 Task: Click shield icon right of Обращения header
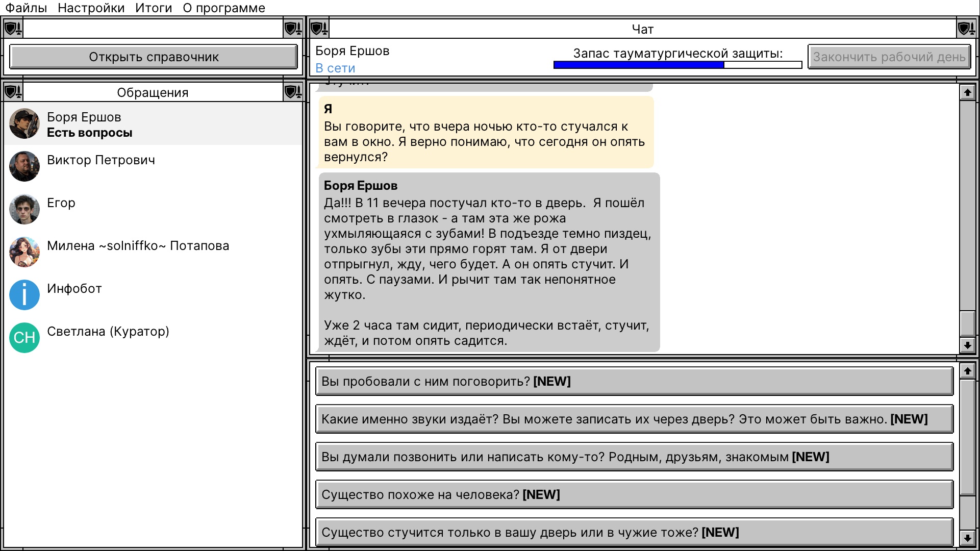tap(293, 92)
